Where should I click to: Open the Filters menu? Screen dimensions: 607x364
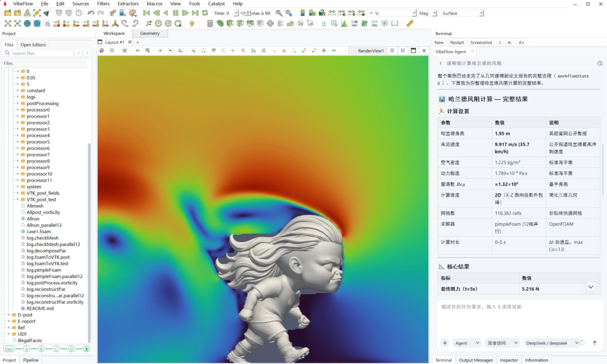coord(103,3)
